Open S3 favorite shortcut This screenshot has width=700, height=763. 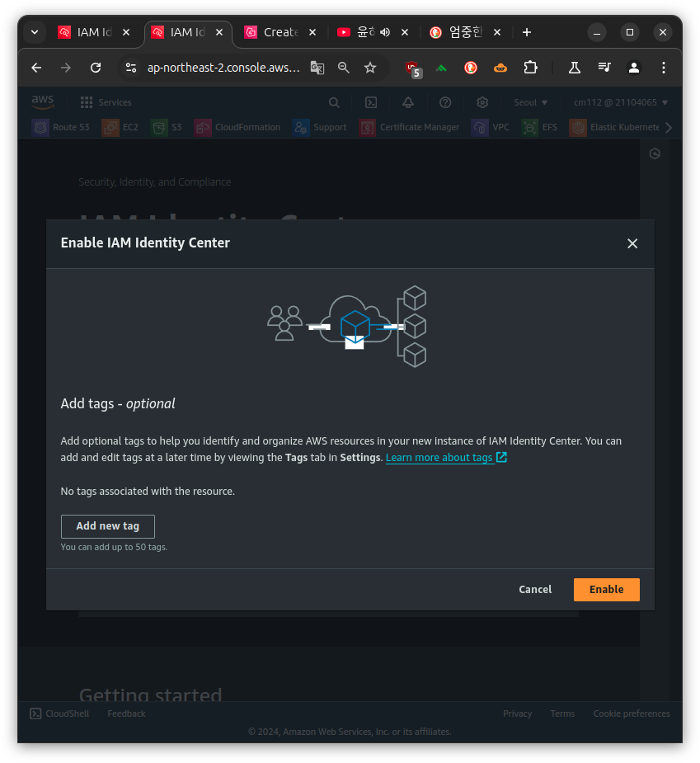(167, 128)
